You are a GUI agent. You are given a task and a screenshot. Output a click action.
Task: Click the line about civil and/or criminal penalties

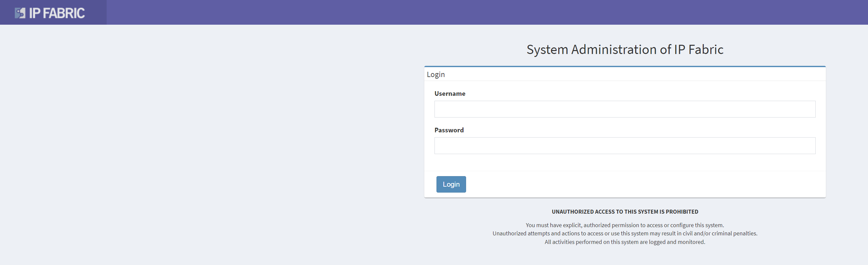click(625, 233)
